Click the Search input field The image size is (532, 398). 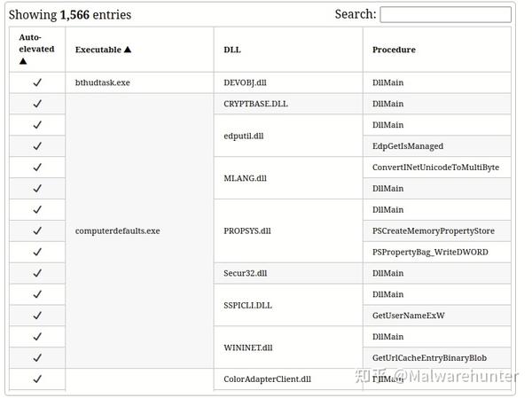click(445, 15)
